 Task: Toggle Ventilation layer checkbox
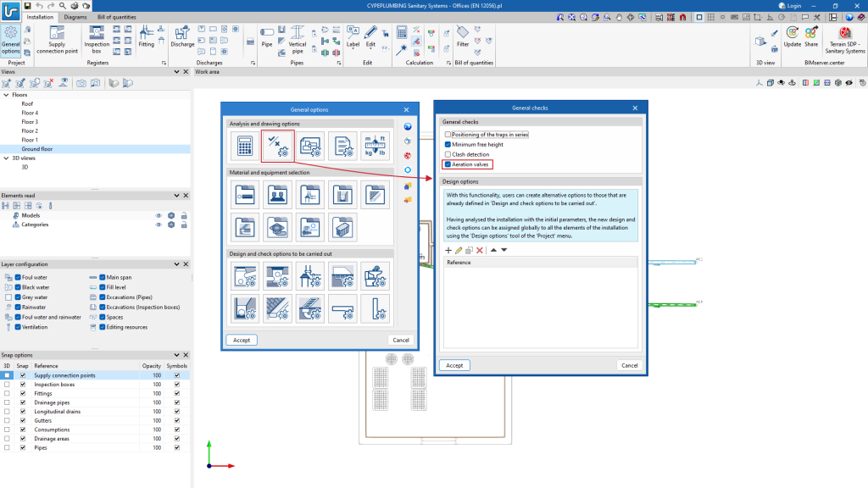point(18,327)
